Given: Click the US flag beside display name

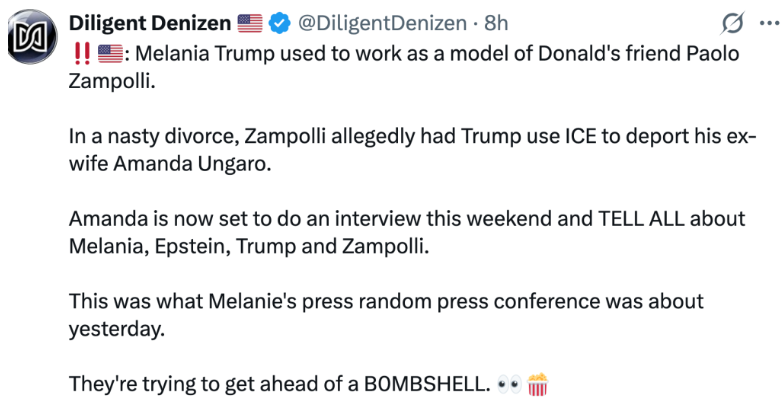Looking at the screenshot, I should click(x=249, y=23).
